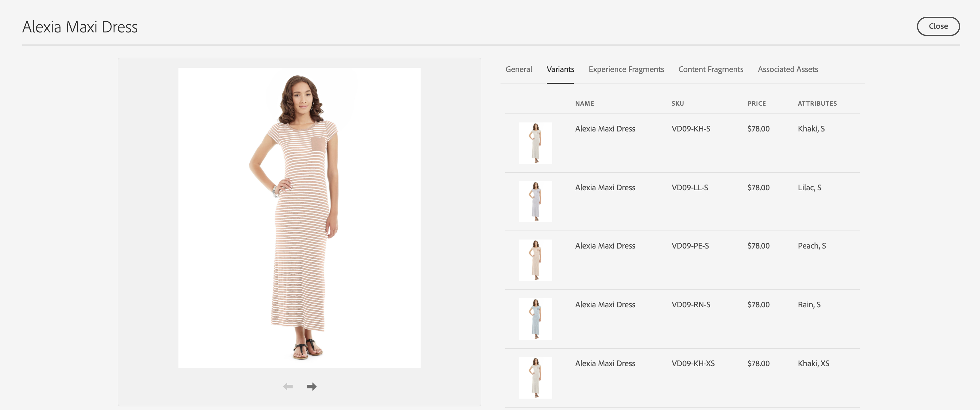Viewport: 980px width, 410px height.
Task: Click the Khaki, S variant thumbnail
Action: tap(535, 143)
